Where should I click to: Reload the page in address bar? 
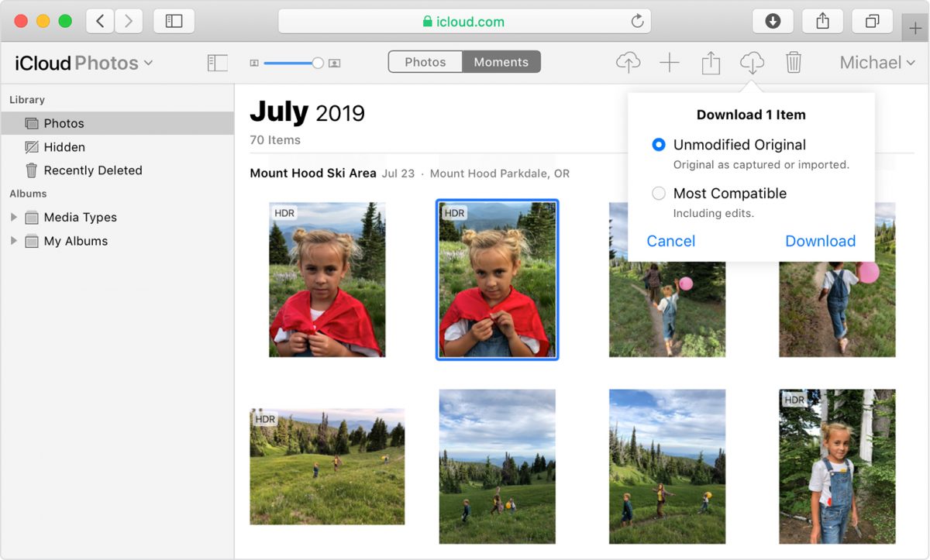pyautogui.click(x=637, y=22)
